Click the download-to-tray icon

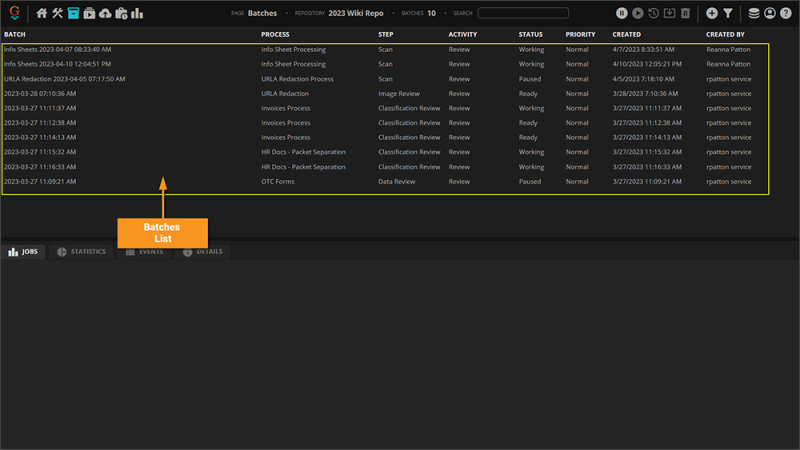coord(669,13)
